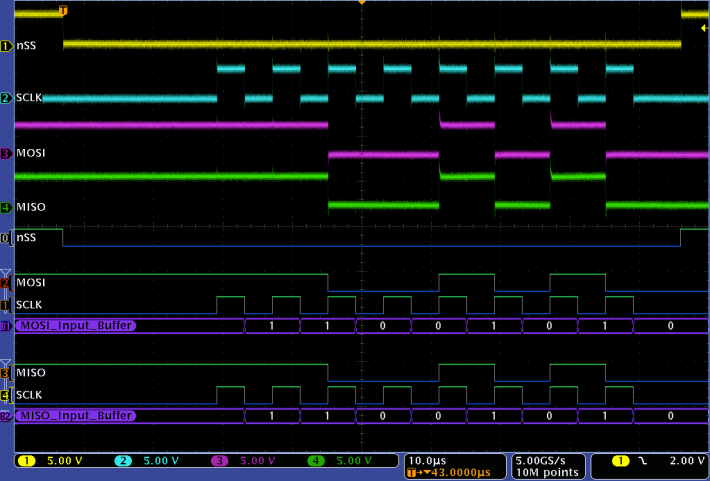Screen dimensions: 710x481
Task: Click the analog MOSI waveform label
Action: click(x=31, y=153)
